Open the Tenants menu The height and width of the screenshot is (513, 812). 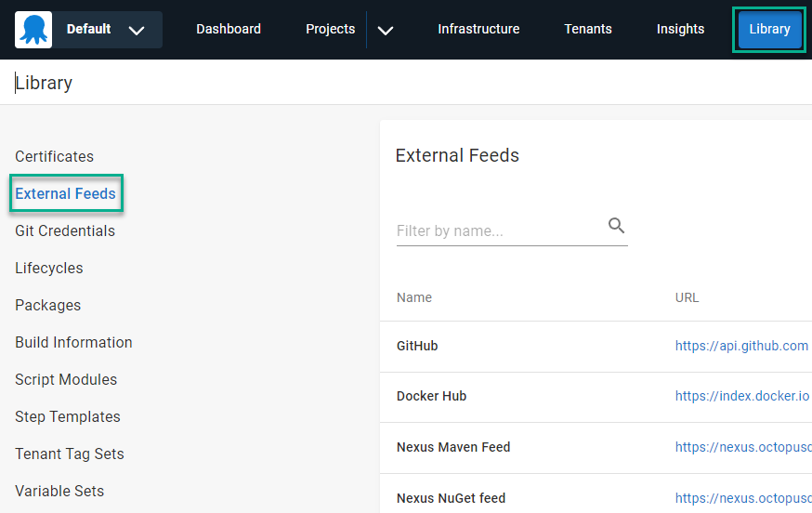588,29
